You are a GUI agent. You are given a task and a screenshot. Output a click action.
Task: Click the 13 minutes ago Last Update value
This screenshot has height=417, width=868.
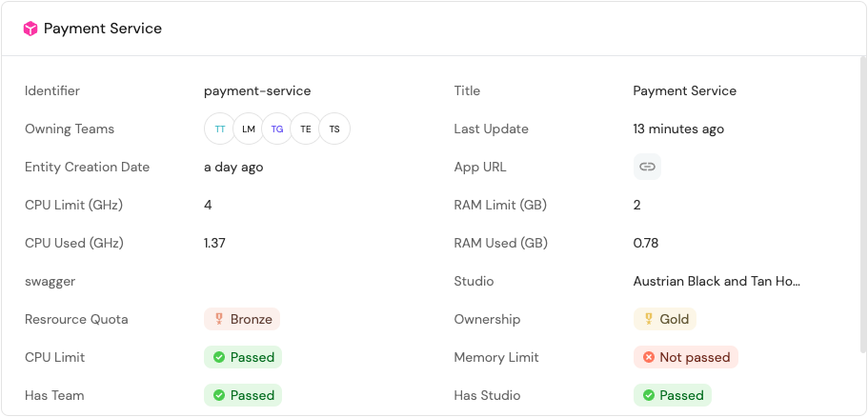click(678, 129)
